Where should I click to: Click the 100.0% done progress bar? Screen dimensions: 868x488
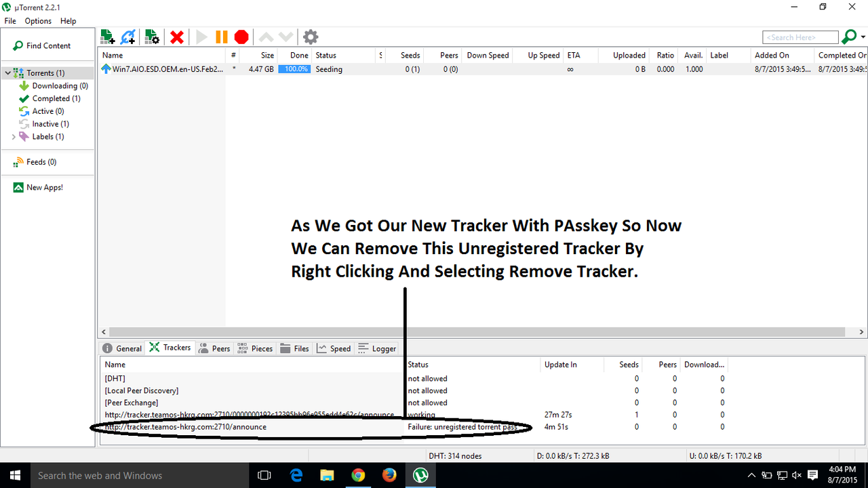point(294,69)
